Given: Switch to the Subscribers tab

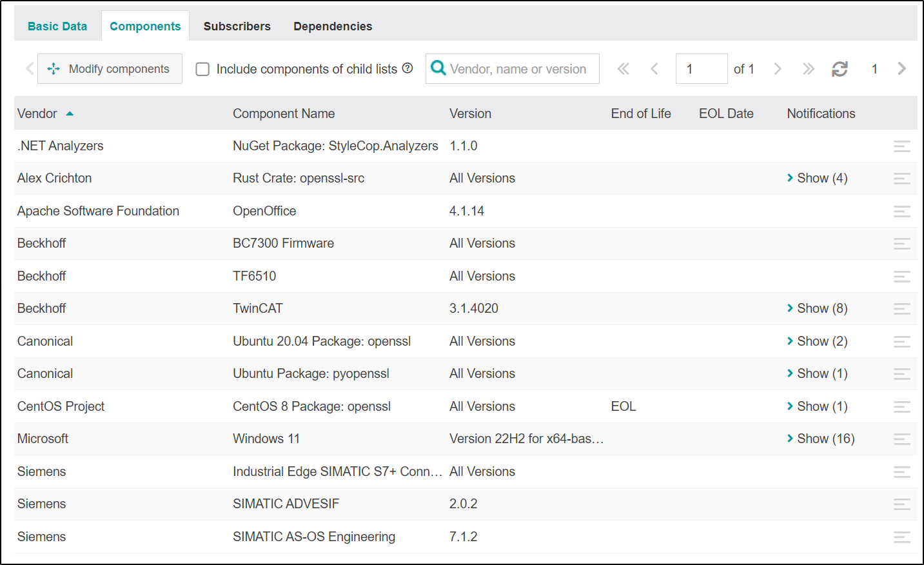Looking at the screenshot, I should click(237, 26).
